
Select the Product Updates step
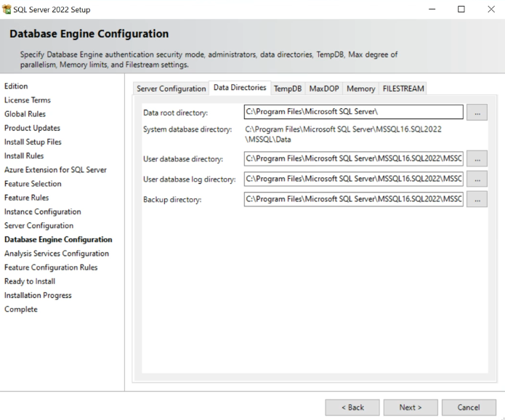(32, 128)
